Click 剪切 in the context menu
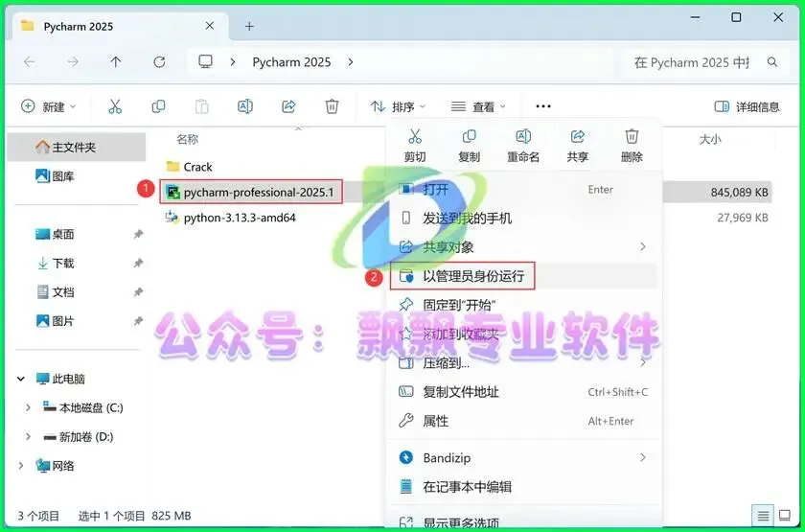805x532 pixels. coord(415,146)
